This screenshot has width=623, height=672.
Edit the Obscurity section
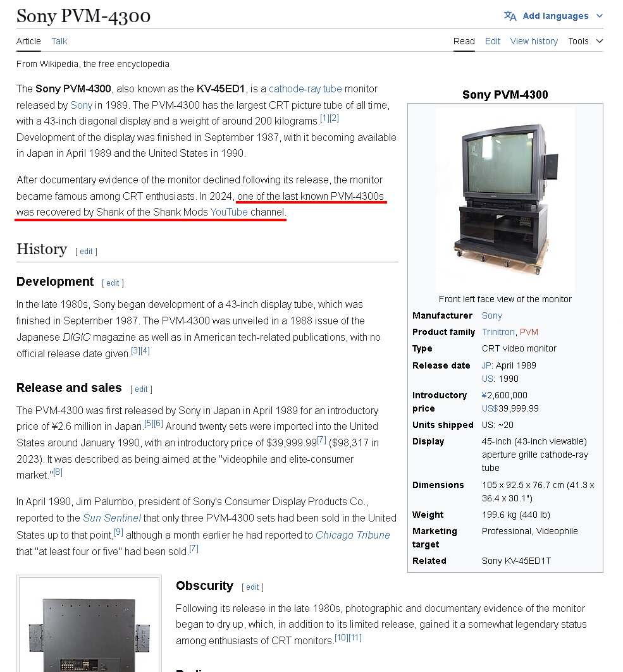click(252, 587)
